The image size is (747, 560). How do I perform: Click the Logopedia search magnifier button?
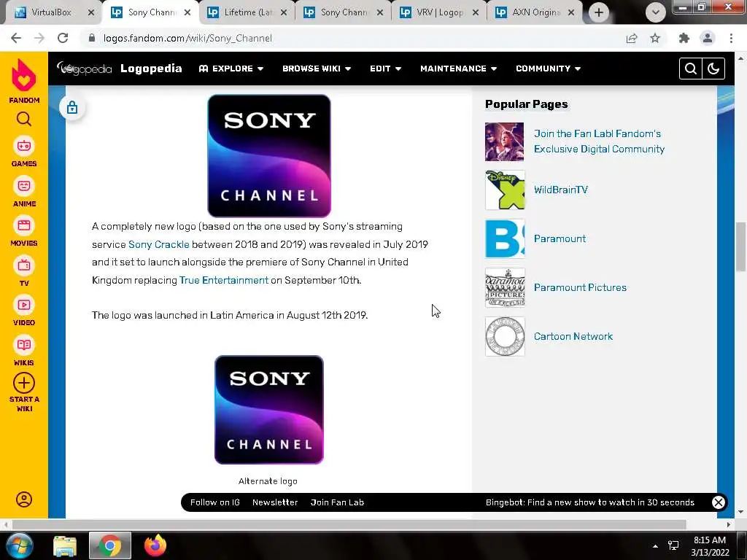pos(690,69)
